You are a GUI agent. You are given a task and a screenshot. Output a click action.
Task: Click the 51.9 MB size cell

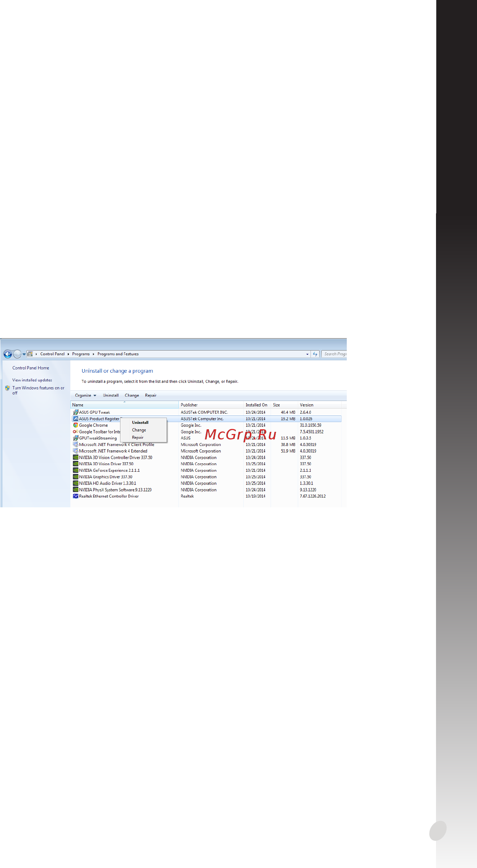coord(288,451)
